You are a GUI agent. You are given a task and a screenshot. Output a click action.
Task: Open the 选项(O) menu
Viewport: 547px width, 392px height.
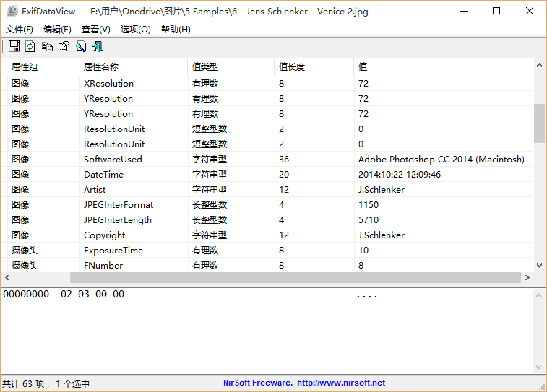pos(135,30)
